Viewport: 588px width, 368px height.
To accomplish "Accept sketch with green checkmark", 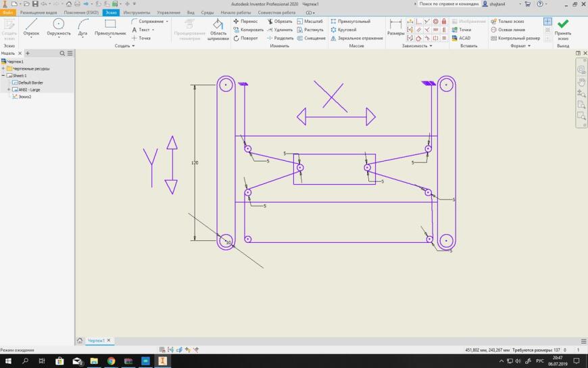I will point(563,28).
